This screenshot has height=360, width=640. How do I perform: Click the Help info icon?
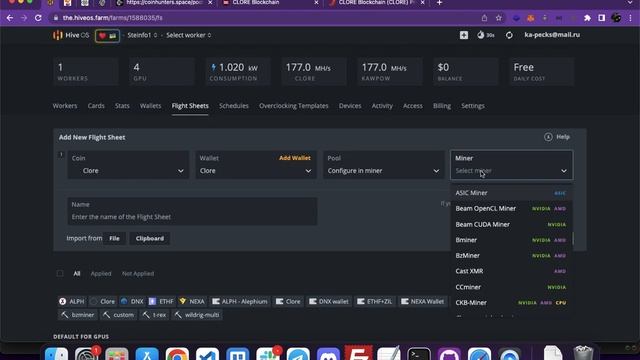(548, 137)
